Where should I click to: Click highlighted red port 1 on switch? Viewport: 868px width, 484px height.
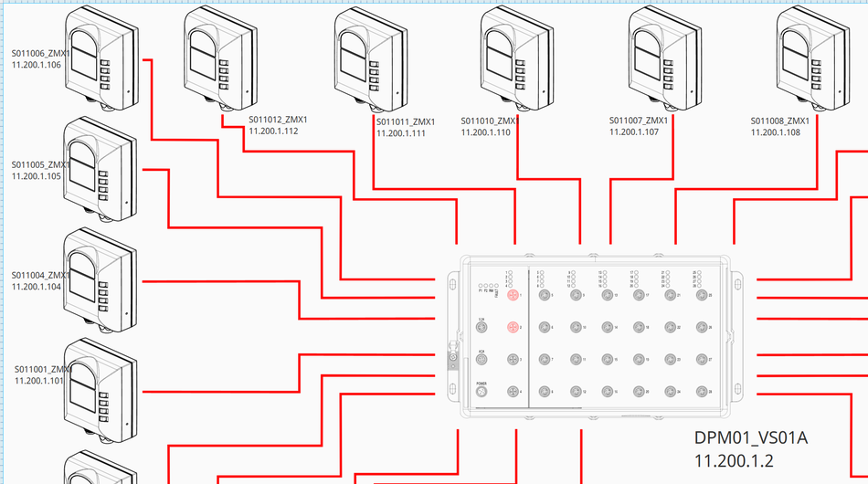513,295
